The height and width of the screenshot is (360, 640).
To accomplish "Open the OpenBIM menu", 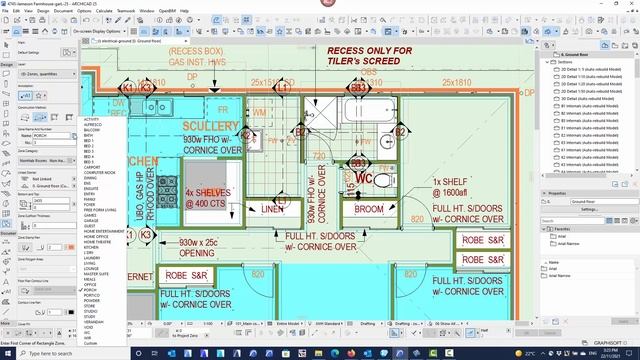I will tap(167, 11).
